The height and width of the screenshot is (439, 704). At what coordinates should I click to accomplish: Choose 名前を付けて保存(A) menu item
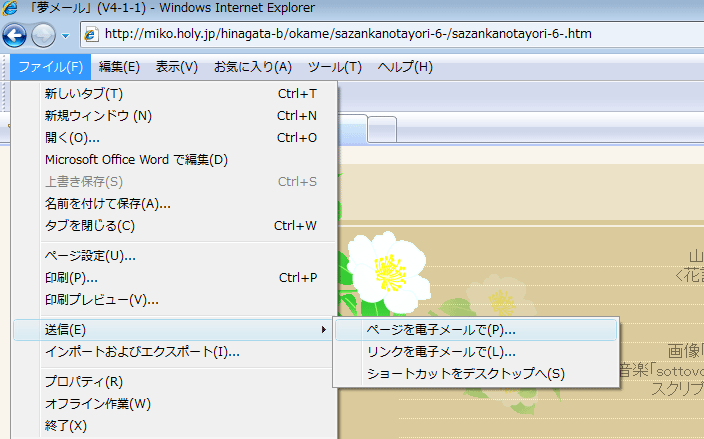click(x=107, y=204)
